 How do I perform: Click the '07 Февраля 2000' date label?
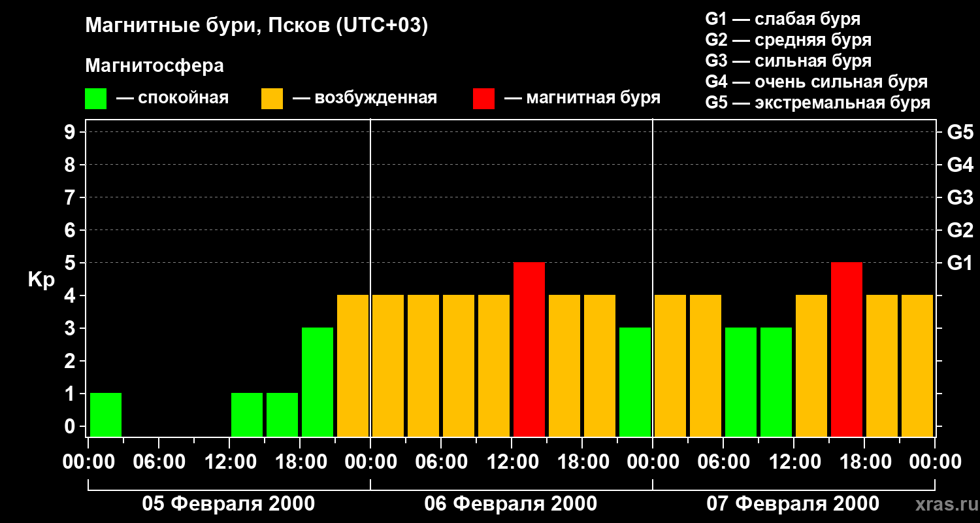pyautogui.click(x=793, y=504)
